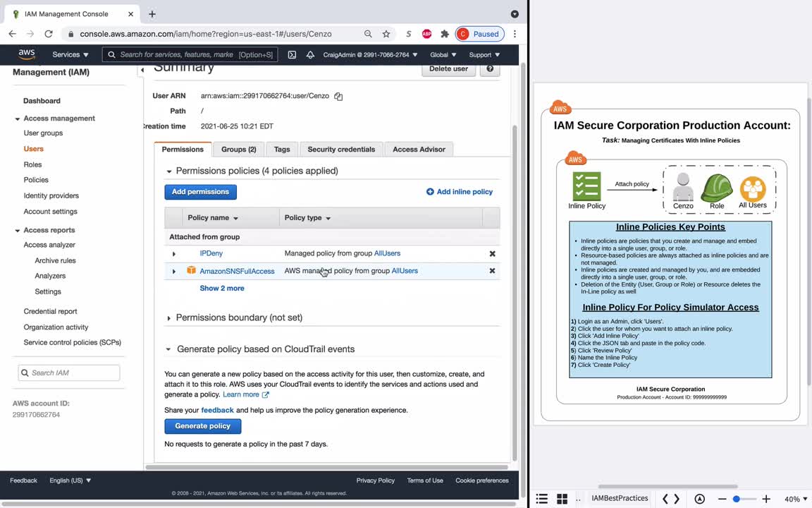
Task: Go to the previous slide arrow
Action: [665, 499]
